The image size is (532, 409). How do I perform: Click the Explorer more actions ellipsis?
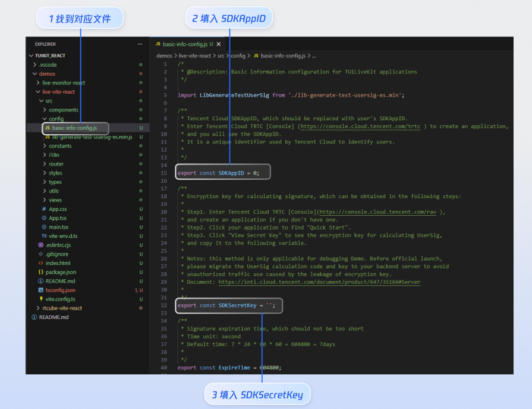(140, 44)
